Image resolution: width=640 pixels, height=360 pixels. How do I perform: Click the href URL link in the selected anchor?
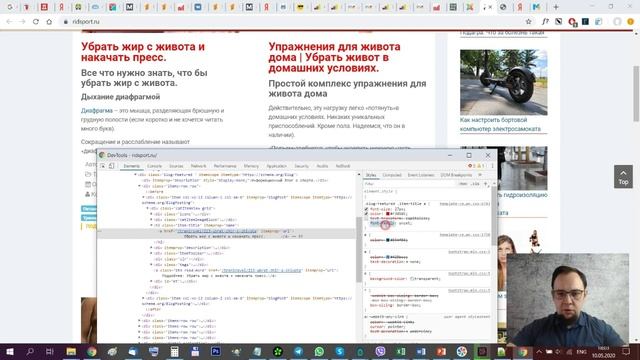click(x=217, y=231)
